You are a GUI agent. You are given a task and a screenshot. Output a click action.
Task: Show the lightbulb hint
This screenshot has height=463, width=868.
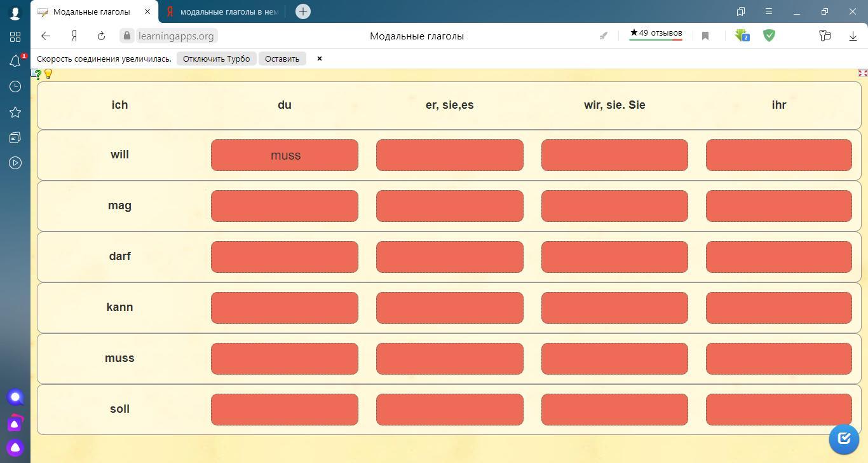pos(48,74)
